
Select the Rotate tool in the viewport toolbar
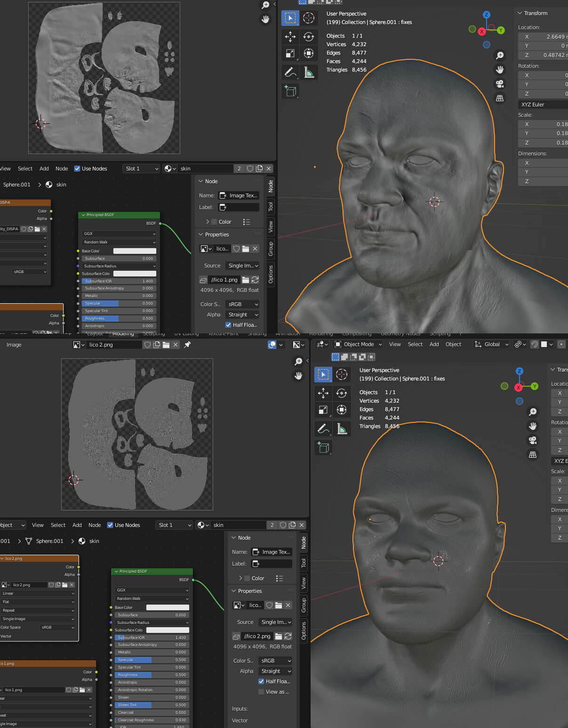click(309, 36)
